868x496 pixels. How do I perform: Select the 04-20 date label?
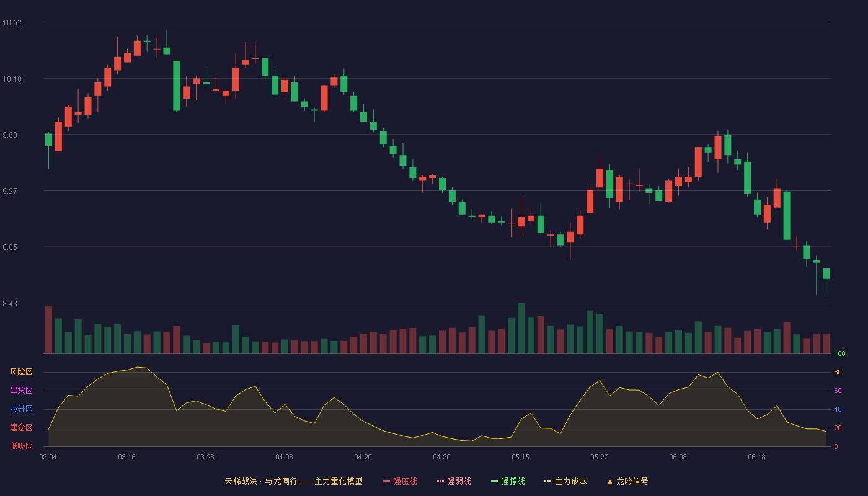[363, 457]
